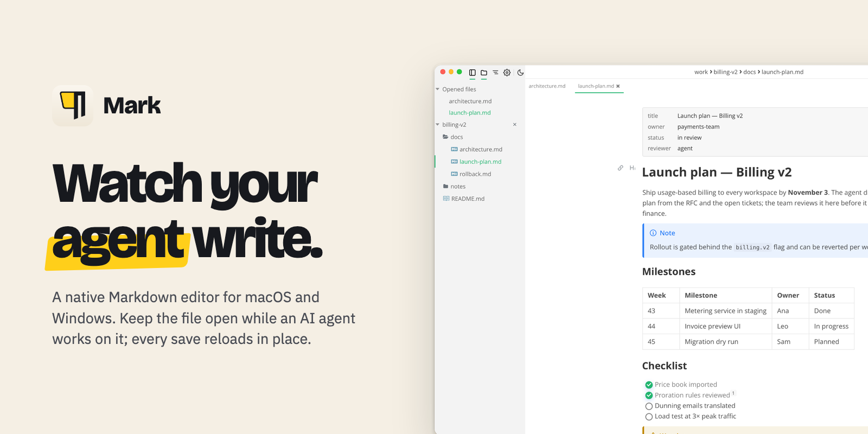Click the 'Checklist' heading
Image resolution: width=868 pixels, height=434 pixels.
pyautogui.click(x=665, y=366)
